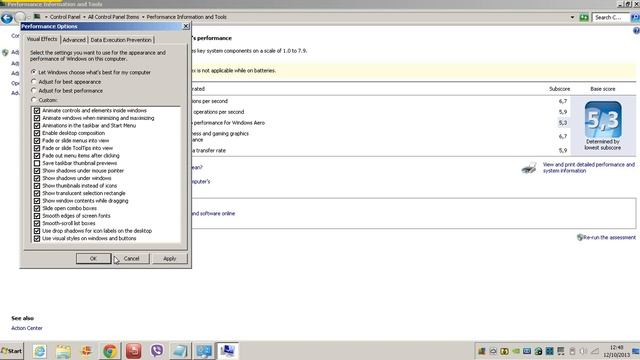Viewport: 640px width, 360px height.
Task: Click the help question mark icon
Action: [636, 31]
